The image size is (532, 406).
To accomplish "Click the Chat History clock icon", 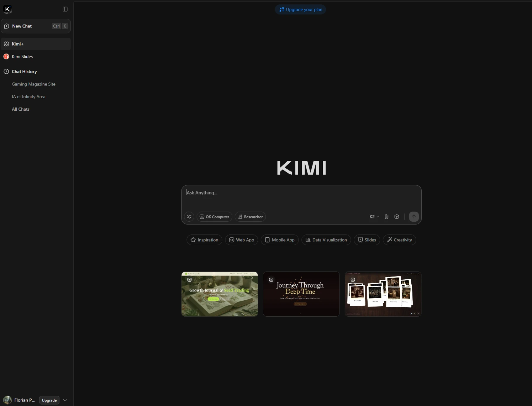I will [x=6, y=71].
